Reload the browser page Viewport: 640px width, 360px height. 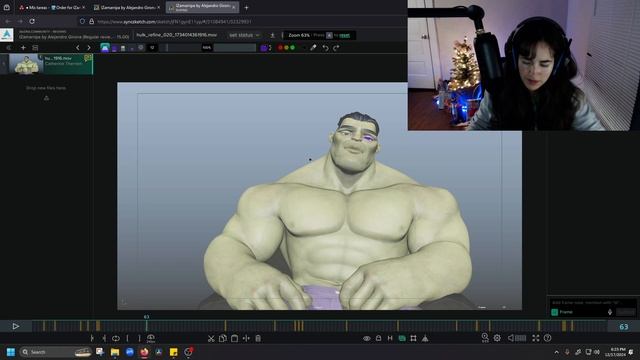(x=32, y=21)
